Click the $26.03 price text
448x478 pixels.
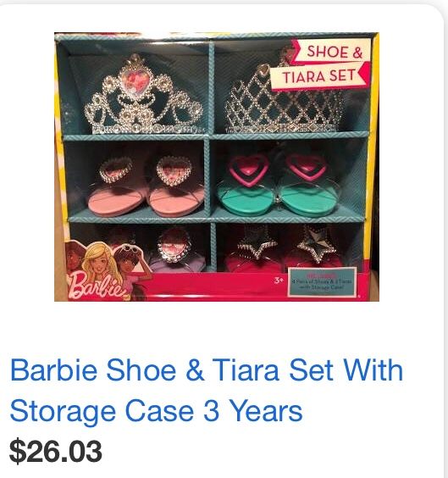click(55, 451)
